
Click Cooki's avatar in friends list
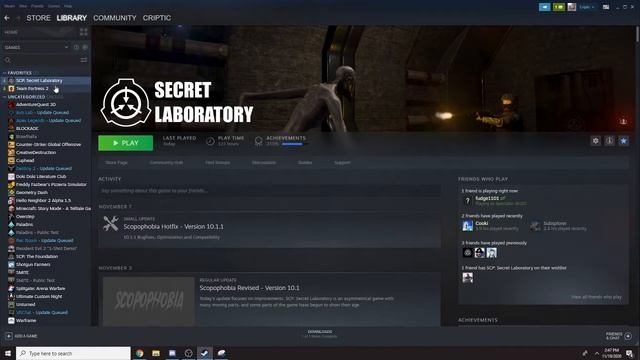(467, 225)
